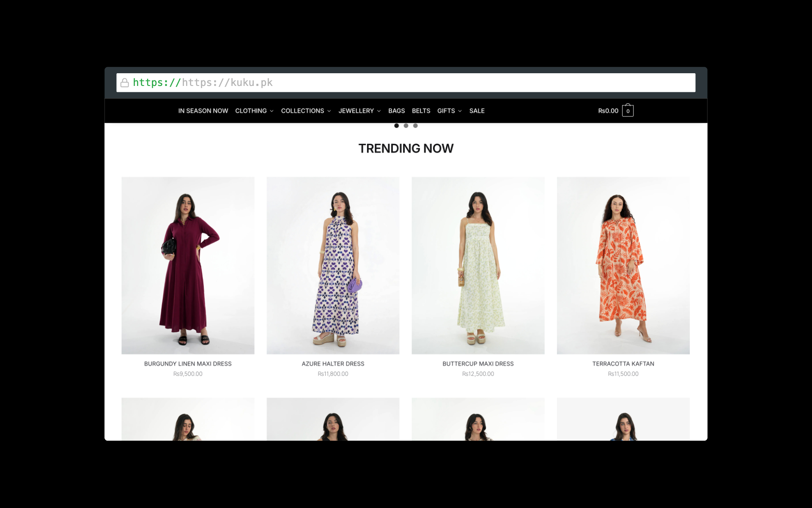Open the Burgundy Linen Maxi Dress photo

188,265
